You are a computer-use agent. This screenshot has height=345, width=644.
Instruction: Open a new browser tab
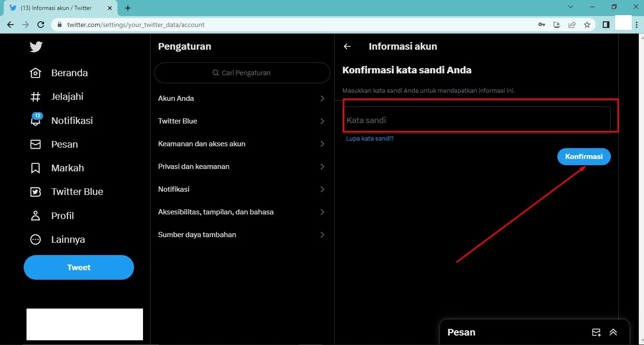click(128, 8)
